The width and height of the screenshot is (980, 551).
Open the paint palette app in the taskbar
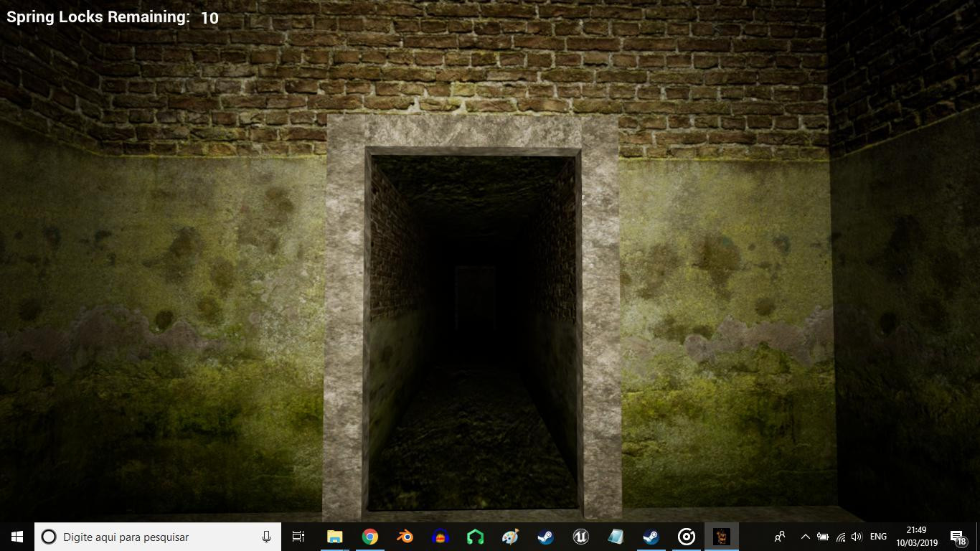510,537
